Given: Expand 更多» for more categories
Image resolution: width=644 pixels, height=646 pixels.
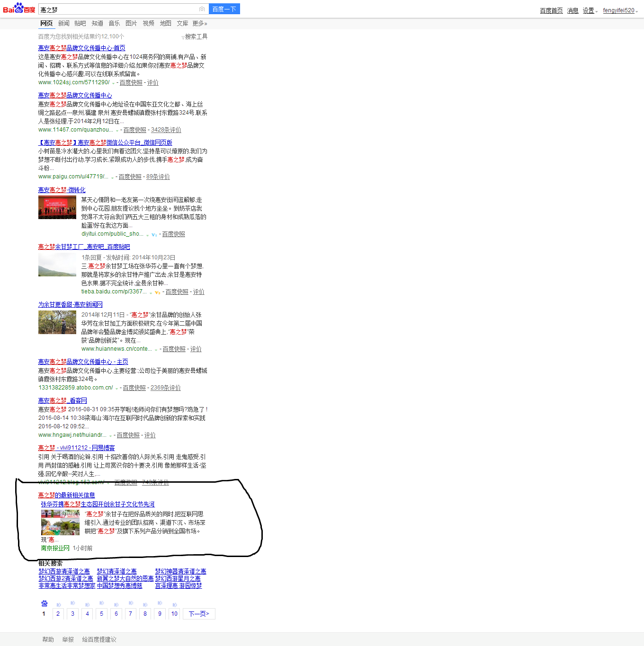Looking at the screenshot, I should point(200,23).
